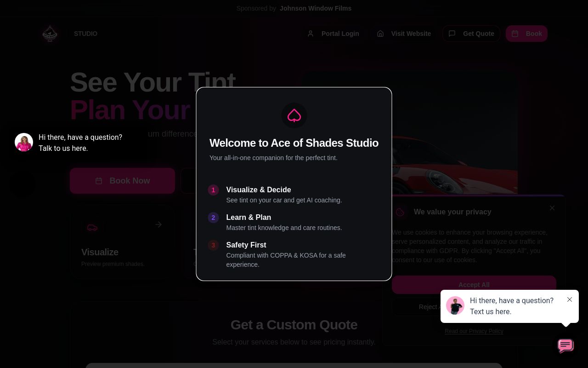588x368 pixels.
Task: Select Visualize & Decide heading
Action: click(259, 190)
